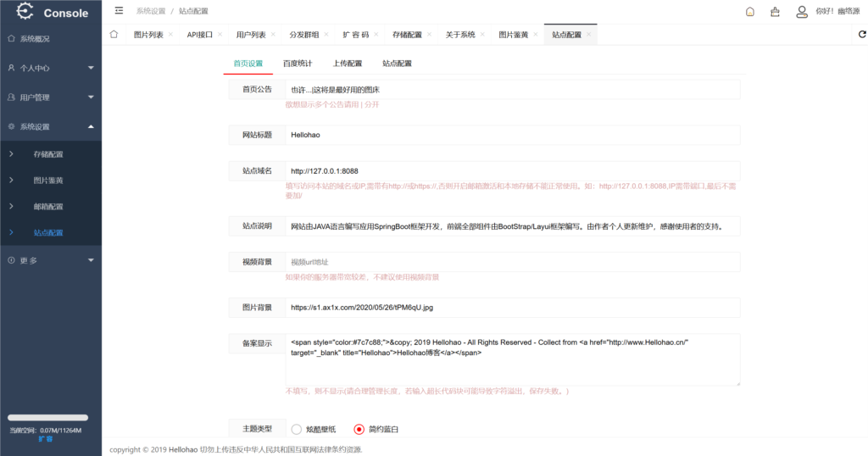
Task: Switch to the 存储配置 page tab
Action: (x=407, y=34)
